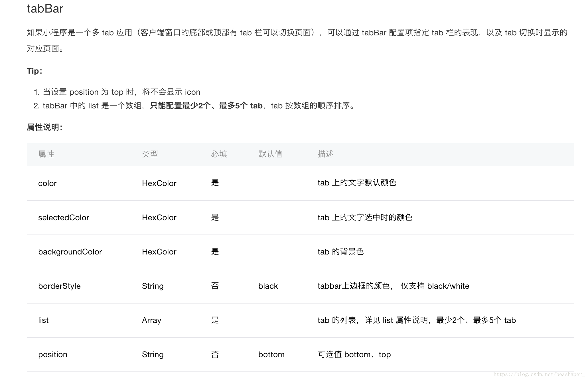Click the 默认值 column header

click(270, 154)
